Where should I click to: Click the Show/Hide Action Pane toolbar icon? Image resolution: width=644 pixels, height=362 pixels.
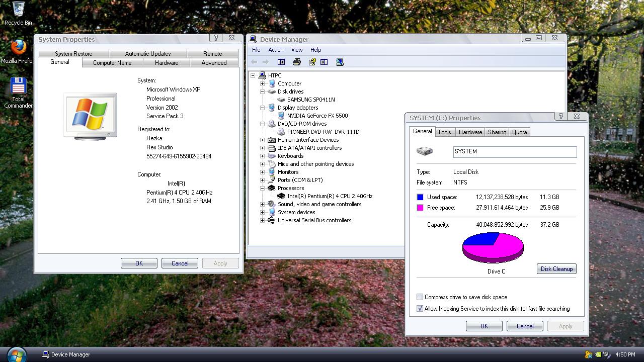324,62
